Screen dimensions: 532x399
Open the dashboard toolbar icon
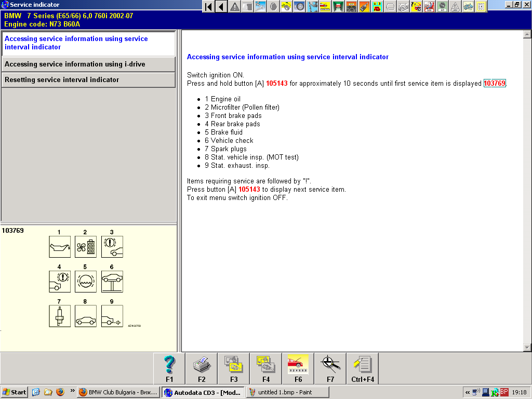tap(352, 6)
